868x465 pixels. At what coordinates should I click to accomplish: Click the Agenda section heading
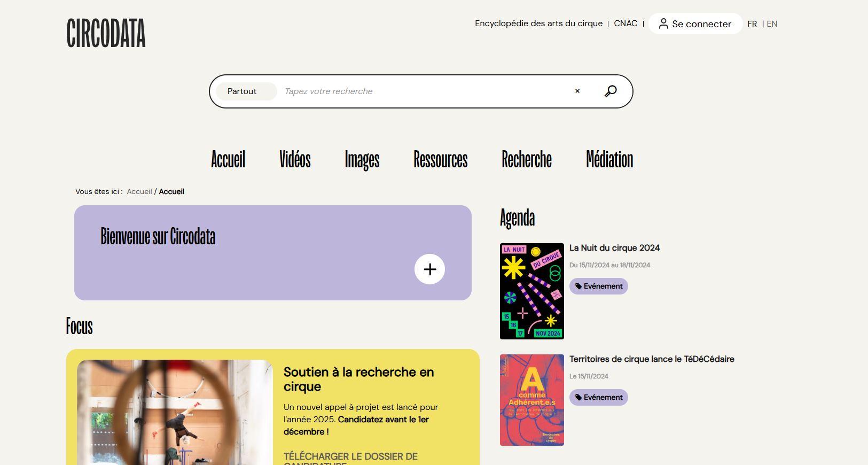point(517,218)
